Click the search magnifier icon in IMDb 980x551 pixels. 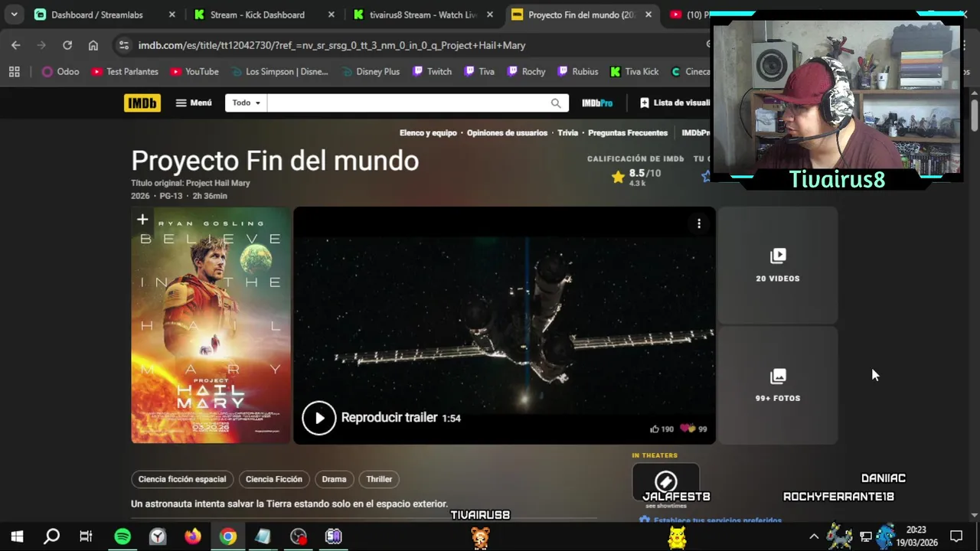pyautogui.click(x=556, y=103)
